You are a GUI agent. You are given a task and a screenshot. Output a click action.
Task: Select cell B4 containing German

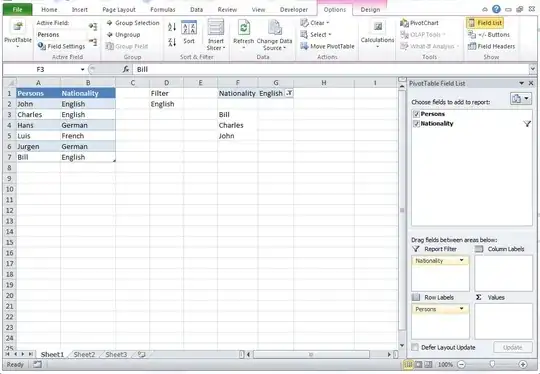(x=88, y=125)
